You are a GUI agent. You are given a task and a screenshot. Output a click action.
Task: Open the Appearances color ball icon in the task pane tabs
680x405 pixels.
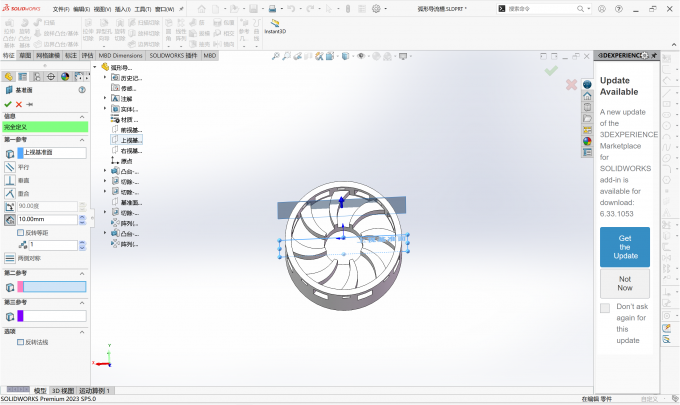click(587, 141)
